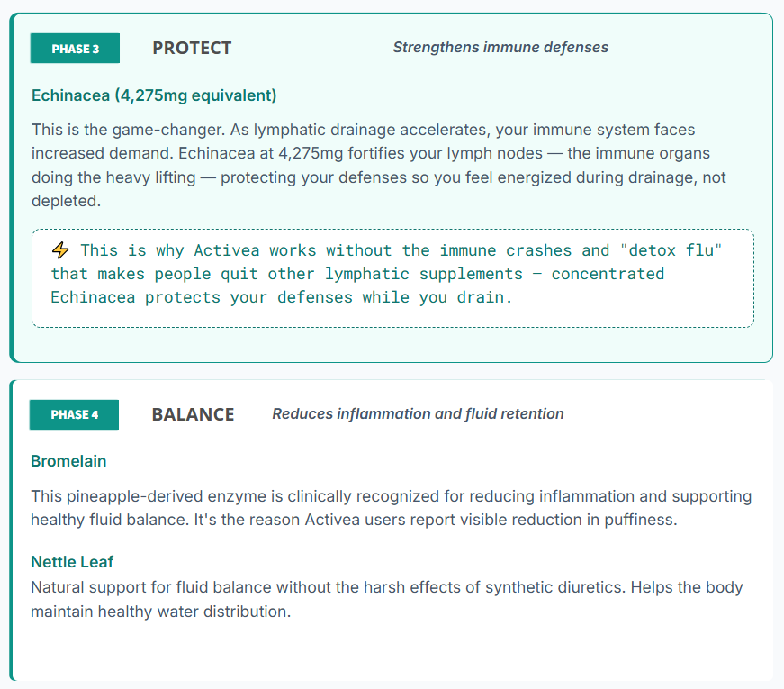Click the Nettle Leaf ingredient heading

tap(72, 562)
